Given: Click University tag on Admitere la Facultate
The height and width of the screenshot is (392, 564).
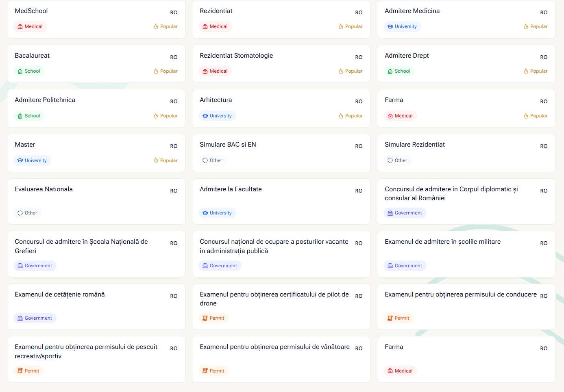Looking at the screenshot, I should (217, 213).
